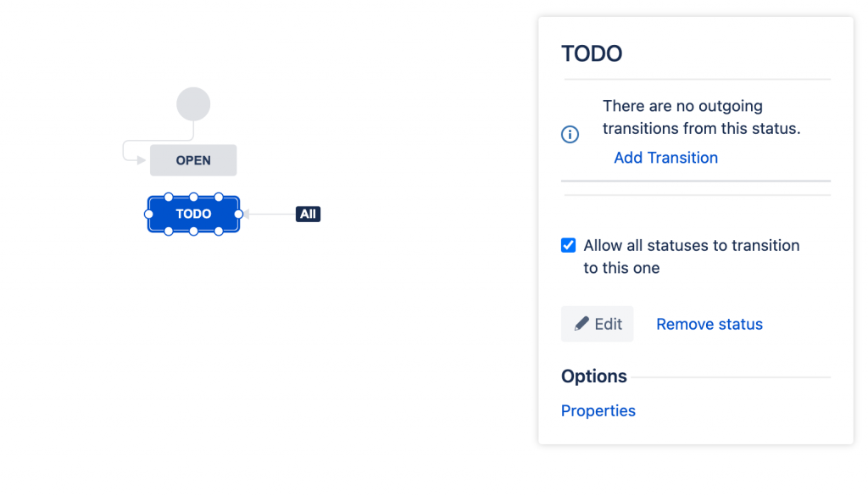
Task: Select the OPEN status node
Action: point(193,160)
